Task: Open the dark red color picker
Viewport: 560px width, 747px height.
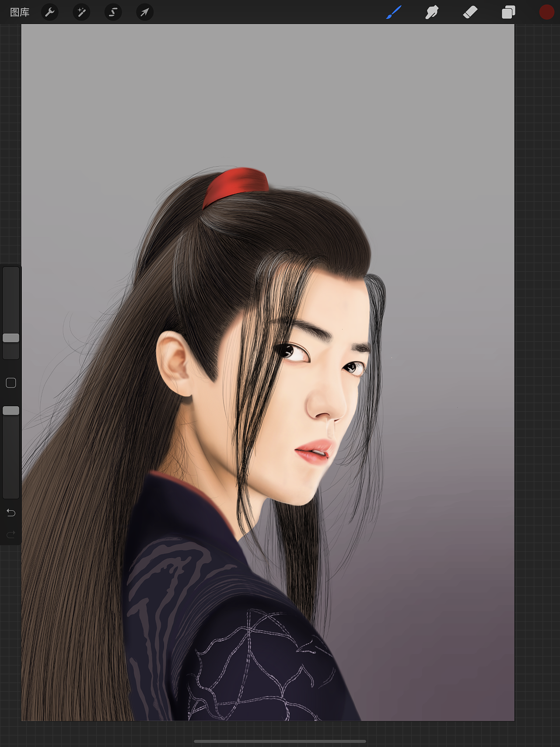Action: (x=546, y=12)
